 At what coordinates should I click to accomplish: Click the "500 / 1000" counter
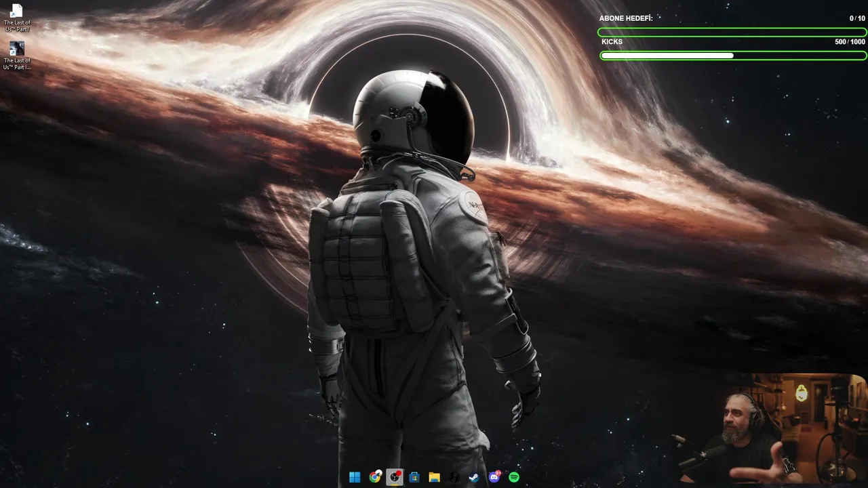[x=850, y=42]
